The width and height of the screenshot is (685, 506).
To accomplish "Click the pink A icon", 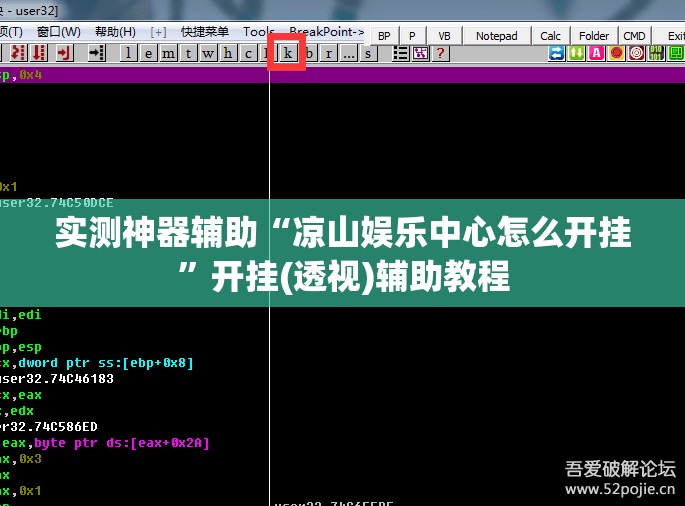I will [596, 53].
